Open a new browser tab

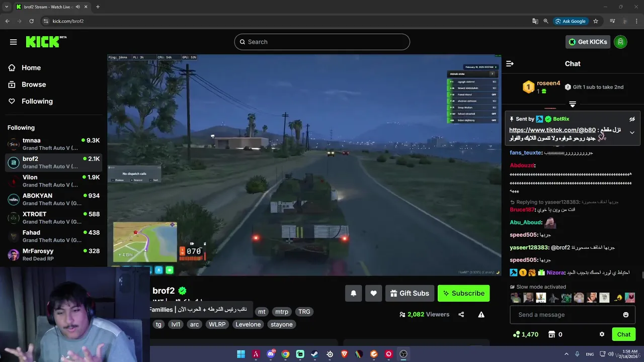(98, 7)
